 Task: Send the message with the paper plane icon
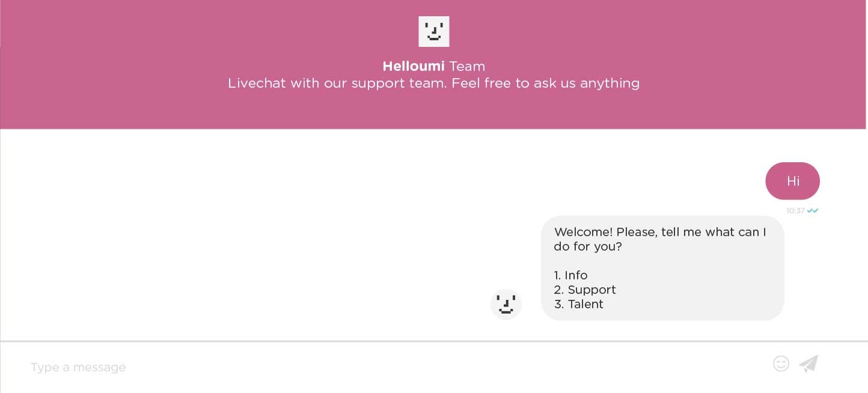click(808, 364)
